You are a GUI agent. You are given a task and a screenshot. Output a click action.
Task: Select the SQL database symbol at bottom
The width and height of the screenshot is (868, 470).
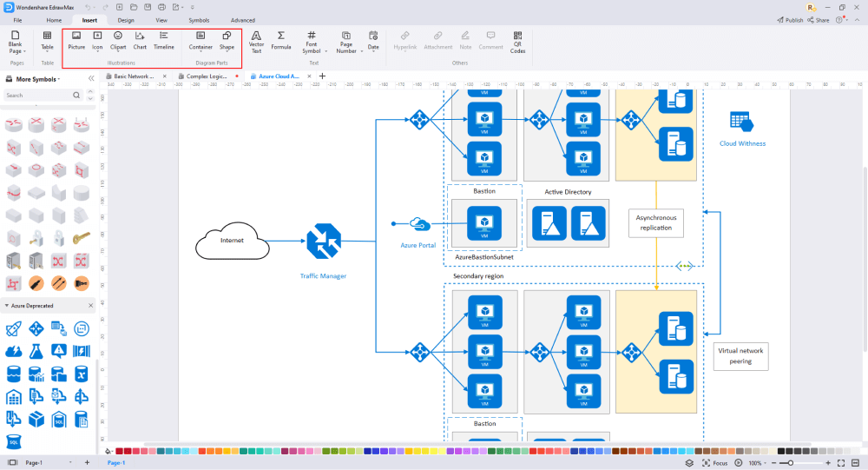coord(13,441)
